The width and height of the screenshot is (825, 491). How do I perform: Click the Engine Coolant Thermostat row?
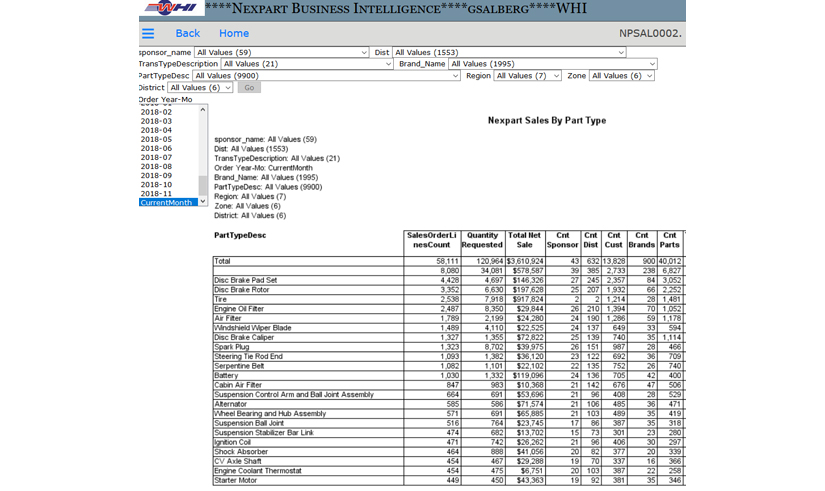tap(447, 471)
